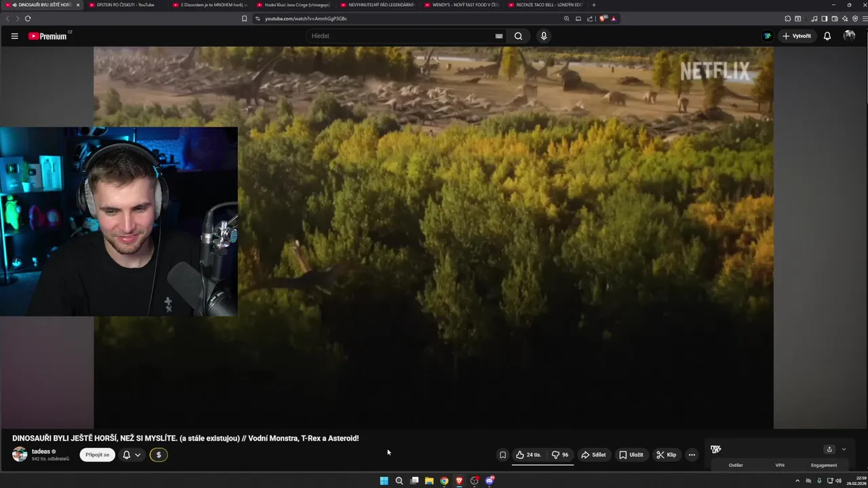Close the DINOSAUŘI BYLI JEŠTĚ HORŠÍ tab
Screen dimensions: 868x488
click(x=78, y=5)
